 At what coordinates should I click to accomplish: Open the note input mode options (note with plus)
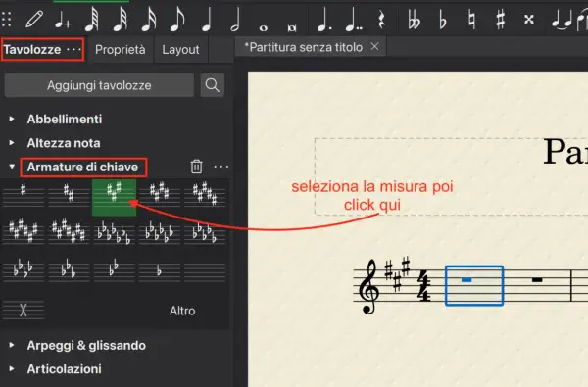point(63,20)
